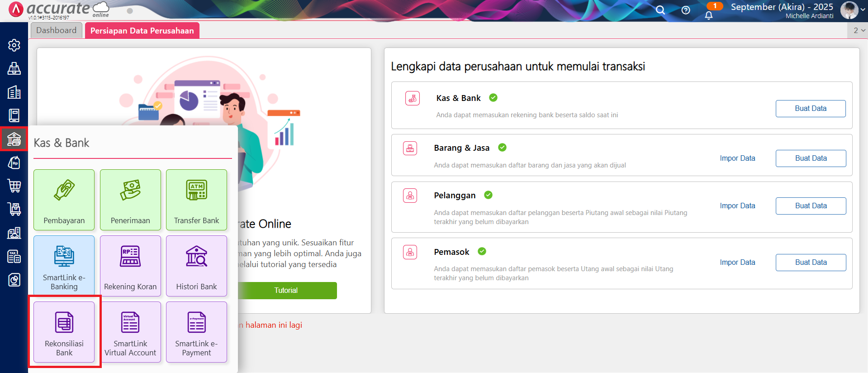Open the Pembayaran tile

pyautogui.click(x=64, y=200)
